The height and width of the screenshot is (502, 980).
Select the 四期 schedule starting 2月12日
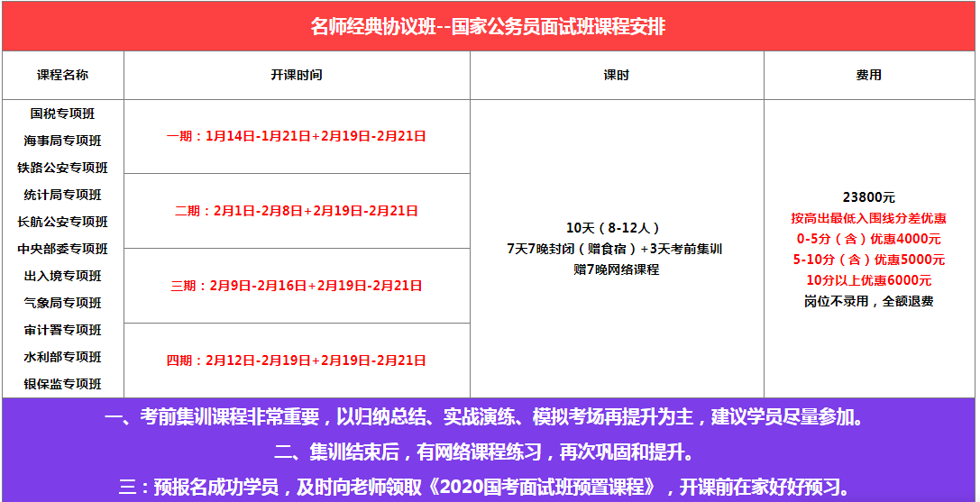297,361
